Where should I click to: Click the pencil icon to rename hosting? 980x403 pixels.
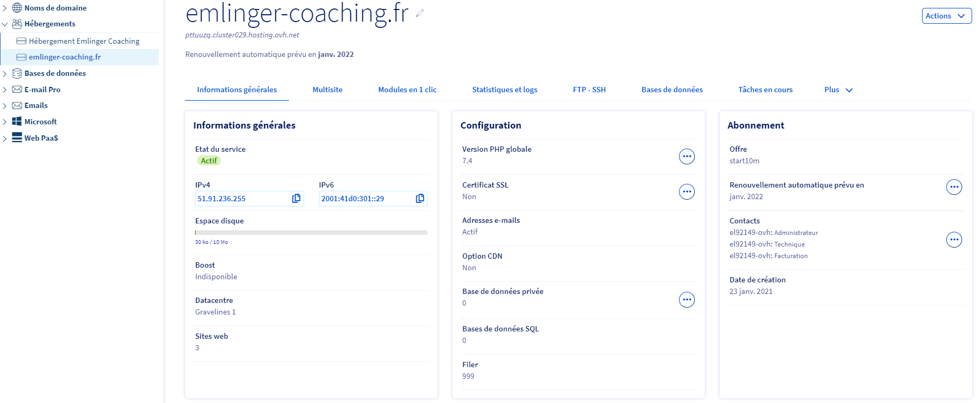[420, 14]
